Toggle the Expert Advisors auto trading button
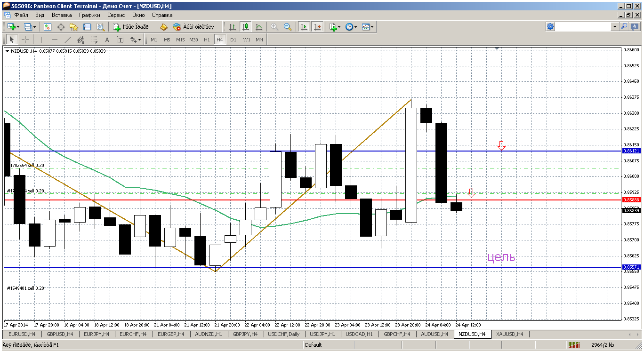The height and width of the screenshot is (351, 644). pyautogui.click(x=193, y=27)
